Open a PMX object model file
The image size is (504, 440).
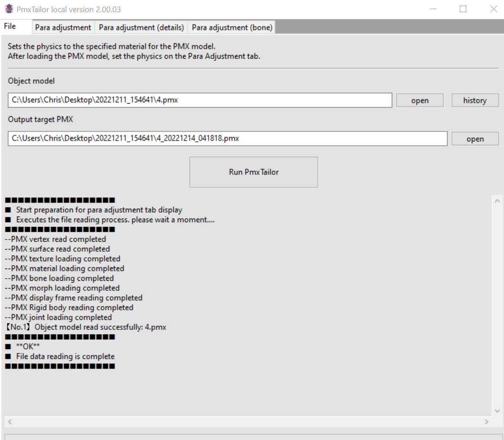coord(419,100)
